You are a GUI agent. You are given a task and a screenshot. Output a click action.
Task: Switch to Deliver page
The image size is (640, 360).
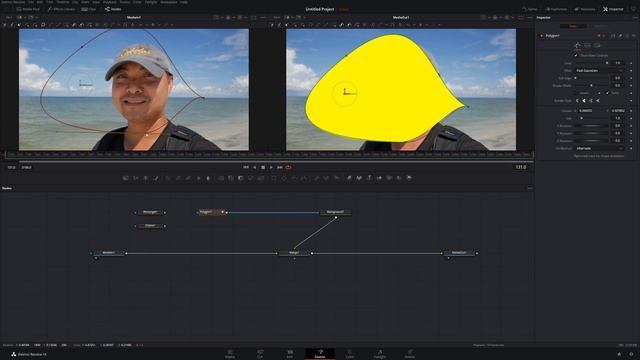pos(410,354)
